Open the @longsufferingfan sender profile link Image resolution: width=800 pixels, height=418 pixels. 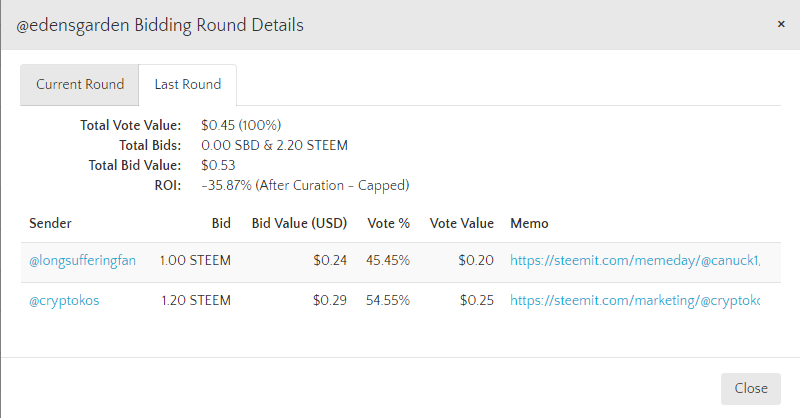tap(82, 261)
